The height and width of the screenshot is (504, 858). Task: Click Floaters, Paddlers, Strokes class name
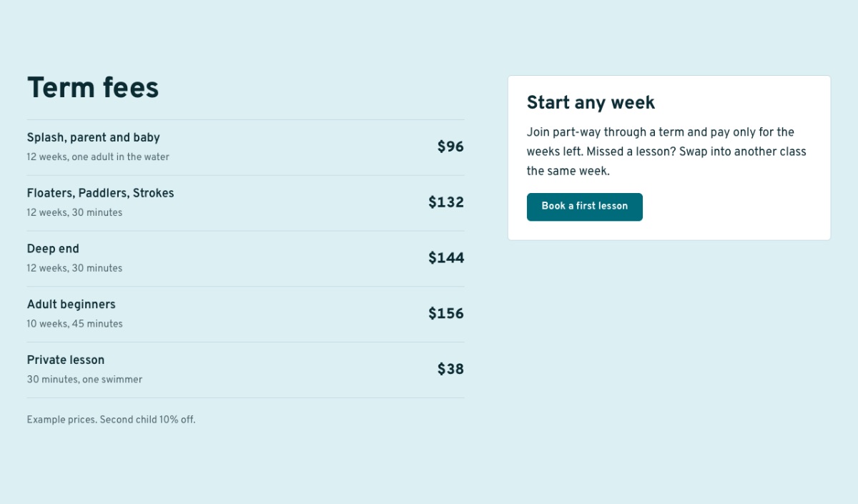pyautogui.click(x=101, y=193)
